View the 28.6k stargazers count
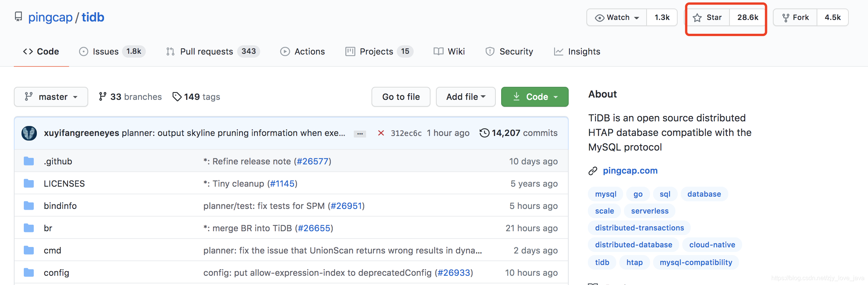Image resolution: width=868 pixels, height=285 pixels. (x=748, y=17)
